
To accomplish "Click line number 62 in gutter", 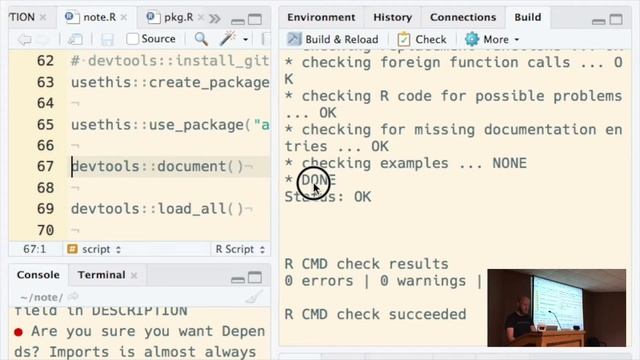I will [45, 61].
